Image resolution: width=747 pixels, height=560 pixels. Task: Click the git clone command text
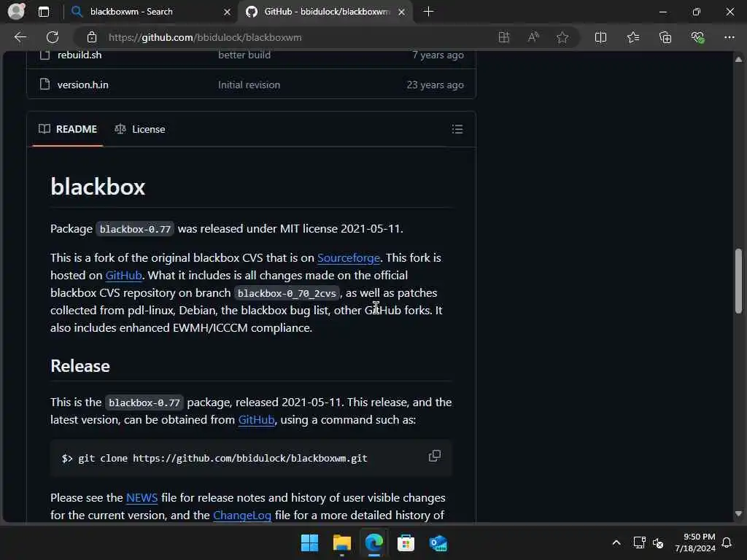click(x=214, y=458)
